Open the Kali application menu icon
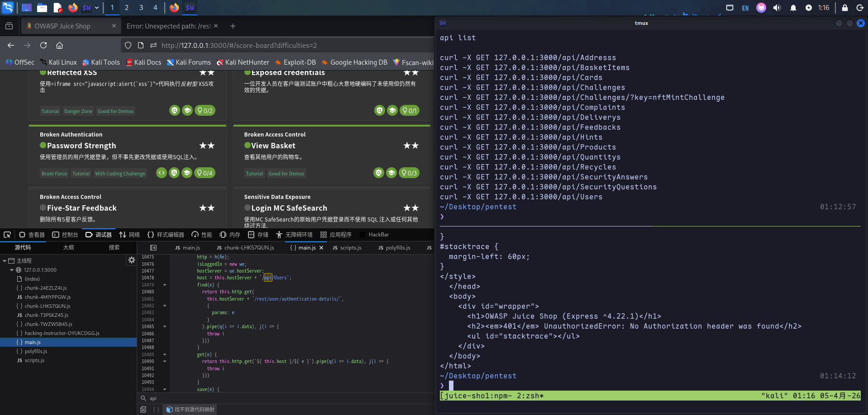Screen dimensions: 868x415 [x=8, y=8]
